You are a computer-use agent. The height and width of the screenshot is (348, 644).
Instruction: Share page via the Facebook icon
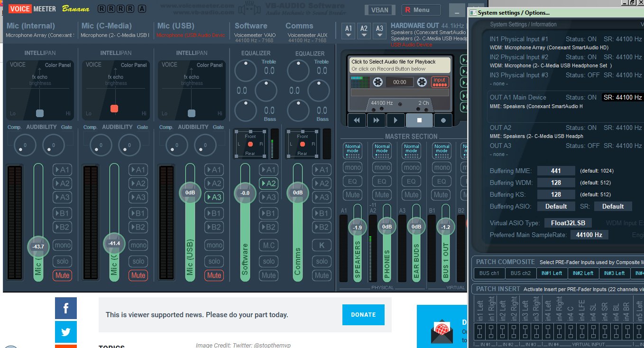(x=65, y=308)
